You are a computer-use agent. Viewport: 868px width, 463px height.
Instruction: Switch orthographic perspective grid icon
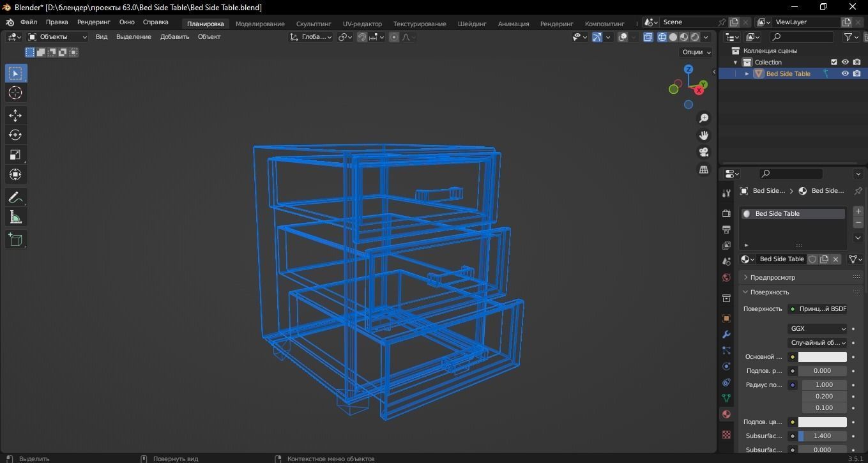(x=704, y=170)
